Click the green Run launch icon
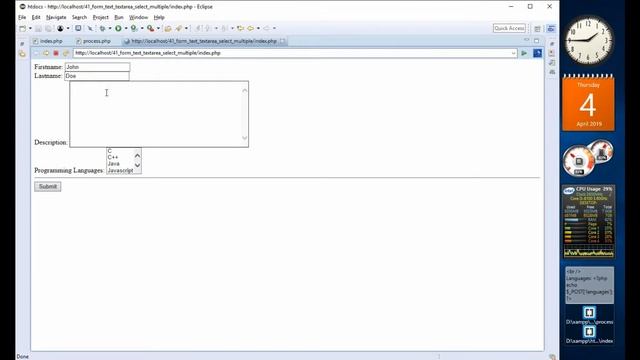Viewport: 640px width, 360px height. tap(118, 29)
